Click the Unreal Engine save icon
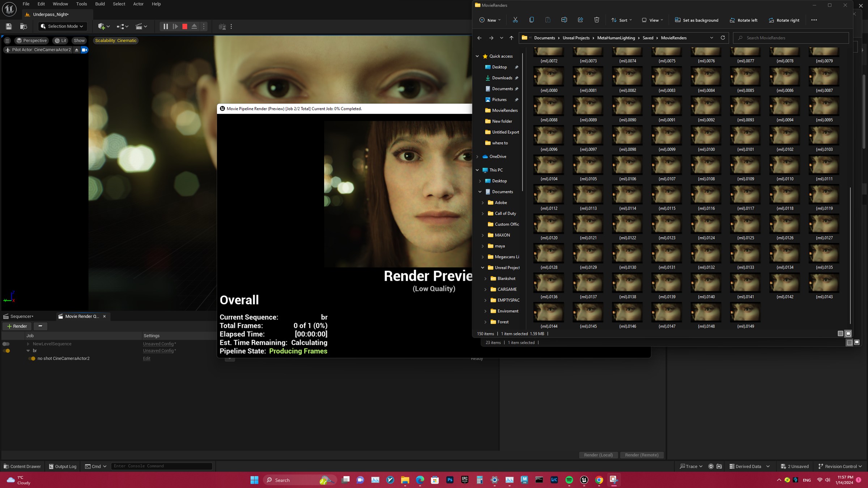 click(9, 26)
